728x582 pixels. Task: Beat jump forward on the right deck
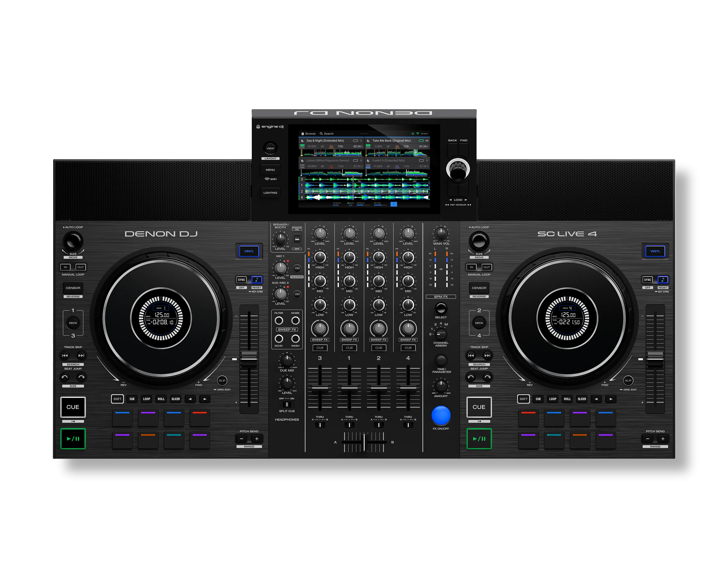pos(487,377)
